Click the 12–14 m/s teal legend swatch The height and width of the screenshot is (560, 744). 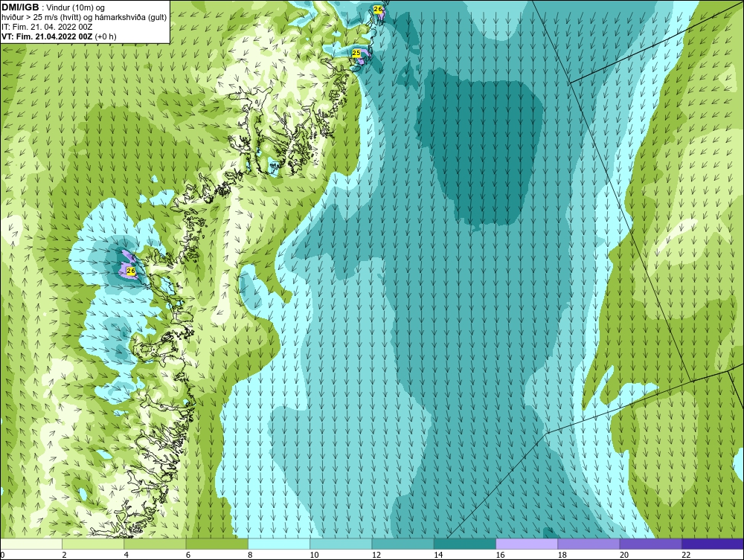pos(403,544)
